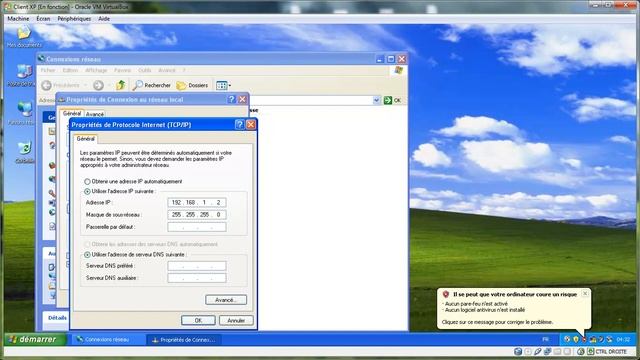Screen dimensions: 640x360
Task: Click help question mark of Connexion au réseau local
Action: pyautogui.click(x=231, y=99)
